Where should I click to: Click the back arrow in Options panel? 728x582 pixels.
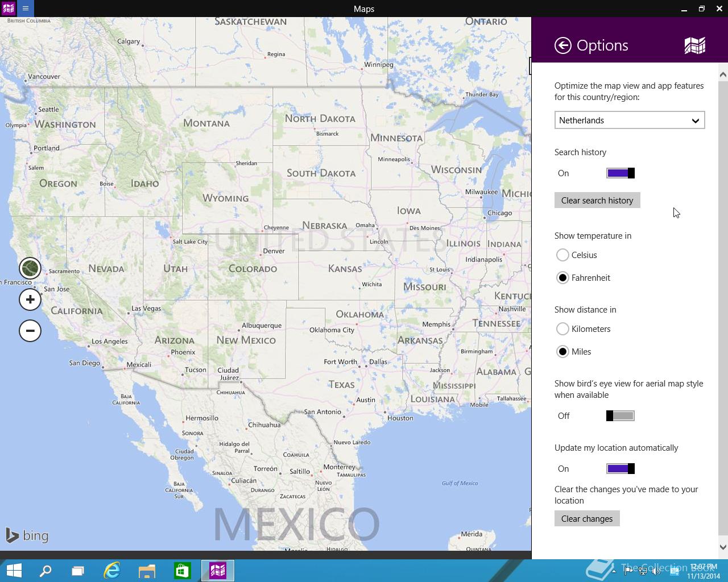pyautogui.click(x=562, y=45)
